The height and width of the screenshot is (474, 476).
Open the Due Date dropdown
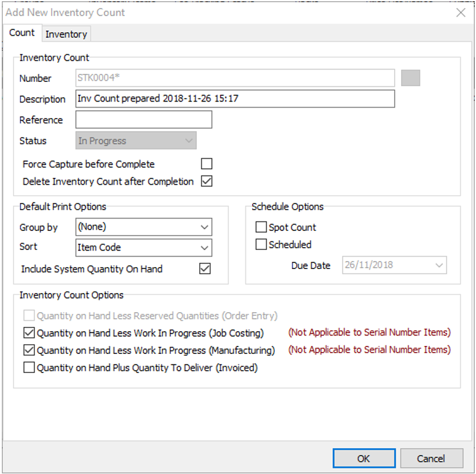click(439, 265)
